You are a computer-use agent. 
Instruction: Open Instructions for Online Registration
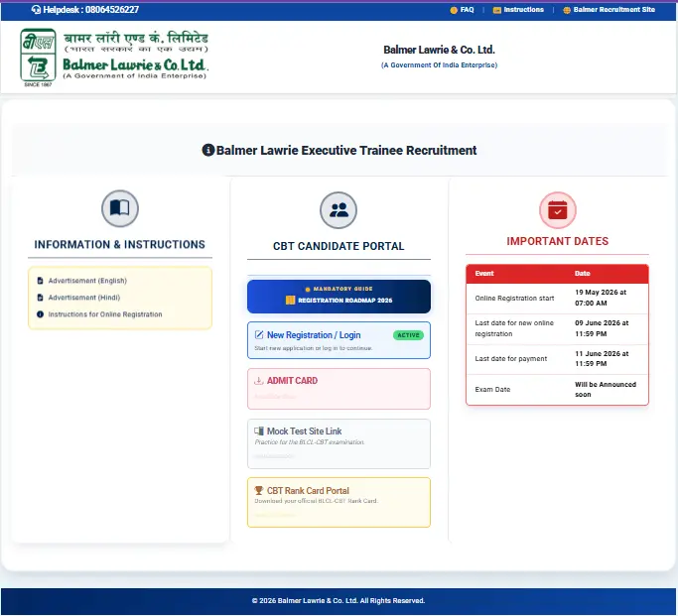[x=105, y=314]
